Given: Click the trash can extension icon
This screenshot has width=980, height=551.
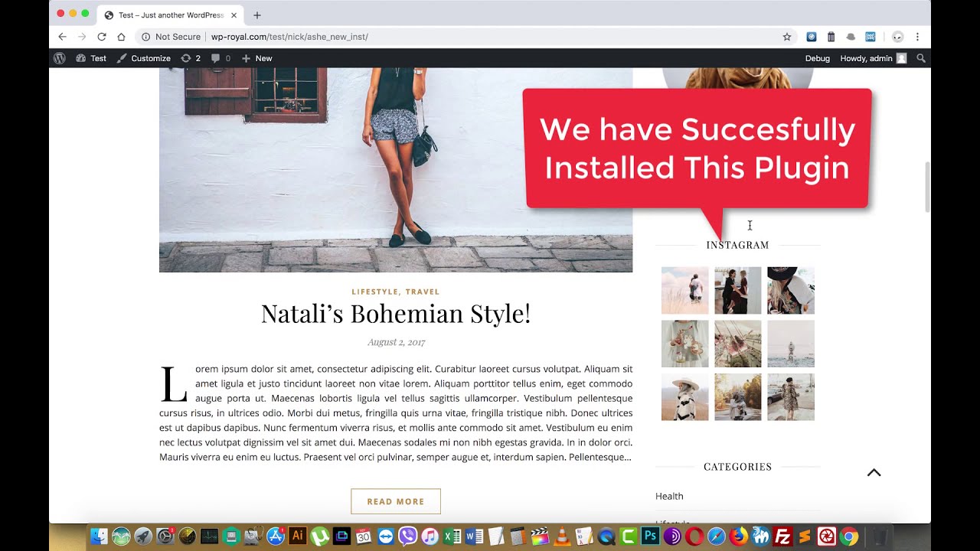Looking at the screenshot, I should click(x=831, y=37).
